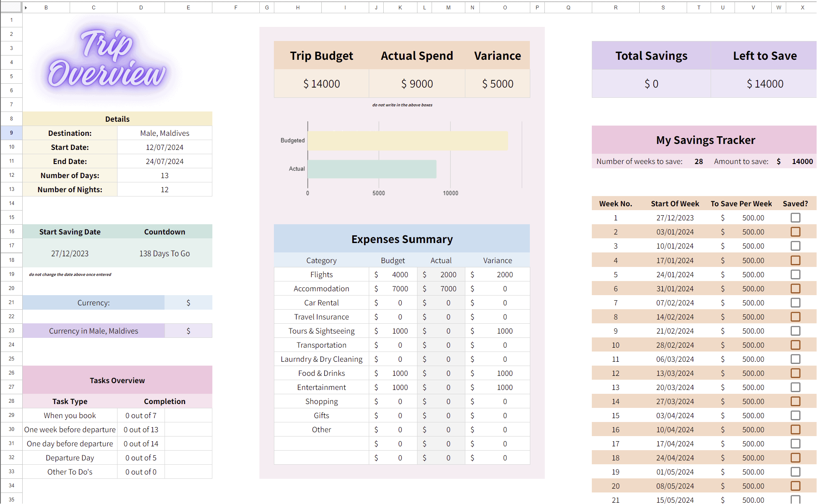Select the Start Date cell 12/07/2024

tap(165, 147)
